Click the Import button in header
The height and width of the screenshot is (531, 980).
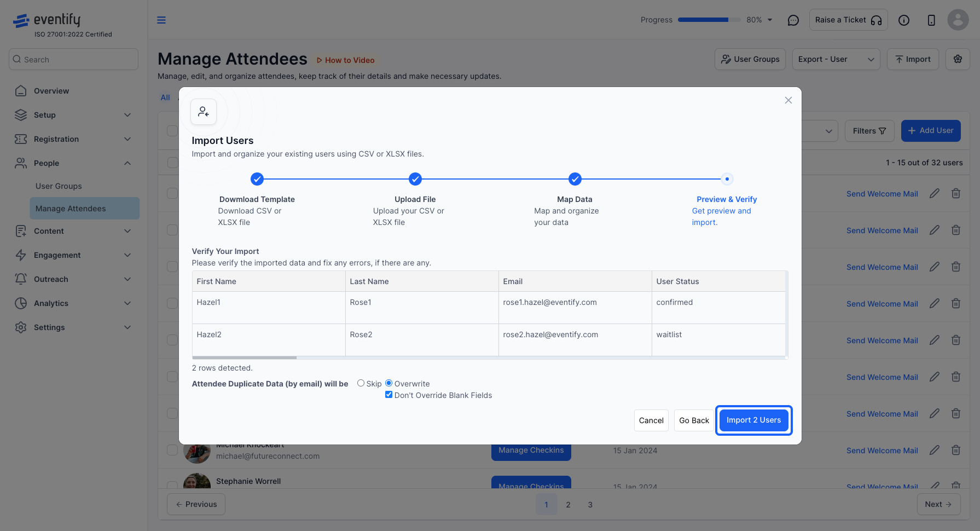click(x=913, y=59)
